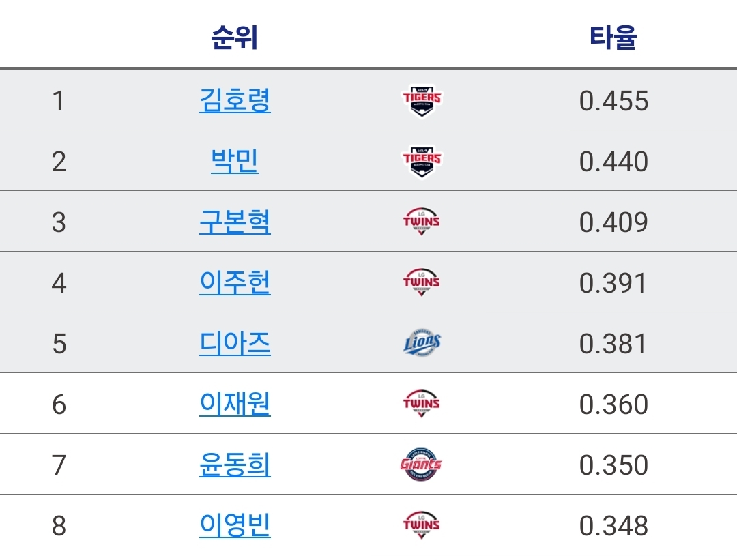Click the Twins logo next to 구본혁
Screen dimensions: 737x560
point(422,221)
